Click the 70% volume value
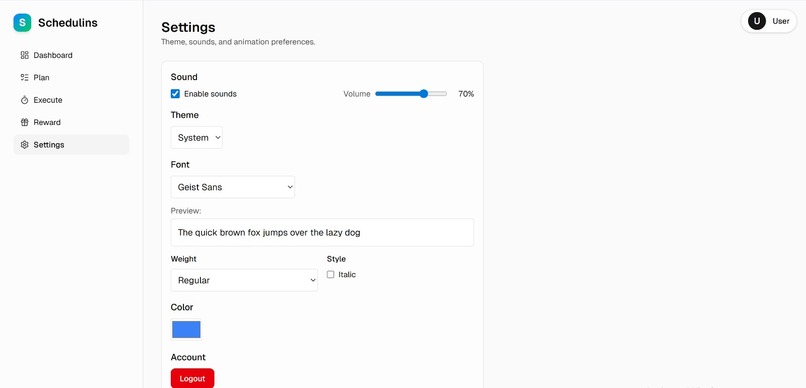Screen dimensions: 806x388 pos(466,94)
